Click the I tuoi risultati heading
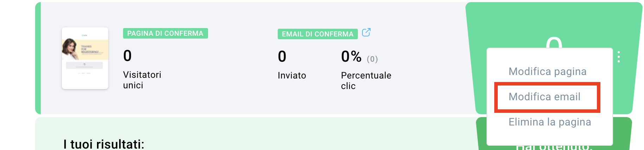The height and width of the screenshot is (150, 644). pos(104,144)
